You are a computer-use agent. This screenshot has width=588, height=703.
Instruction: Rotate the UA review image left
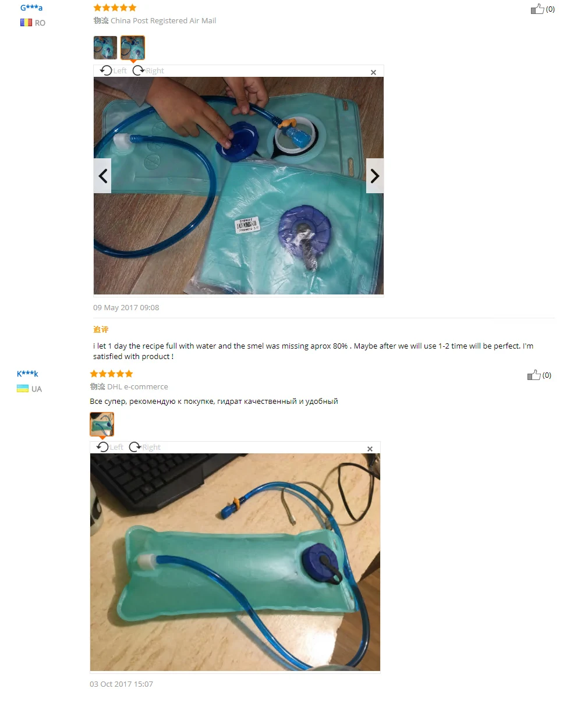click(109, 447)
